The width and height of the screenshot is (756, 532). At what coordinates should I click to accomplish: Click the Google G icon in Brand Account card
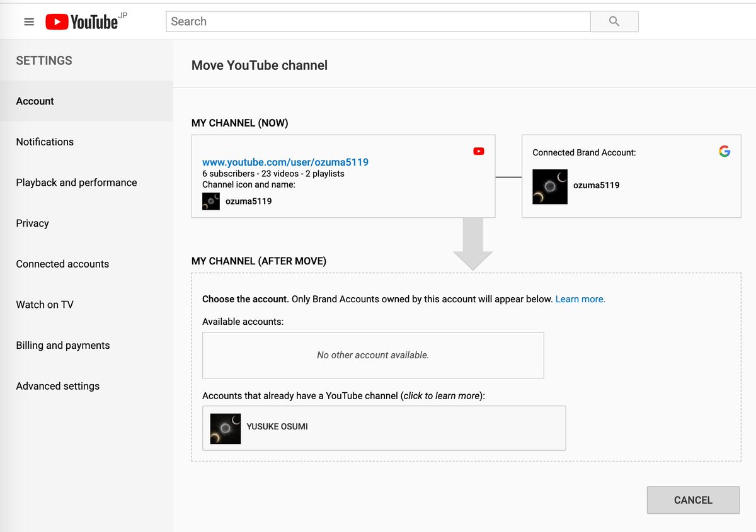pos(724,151)
